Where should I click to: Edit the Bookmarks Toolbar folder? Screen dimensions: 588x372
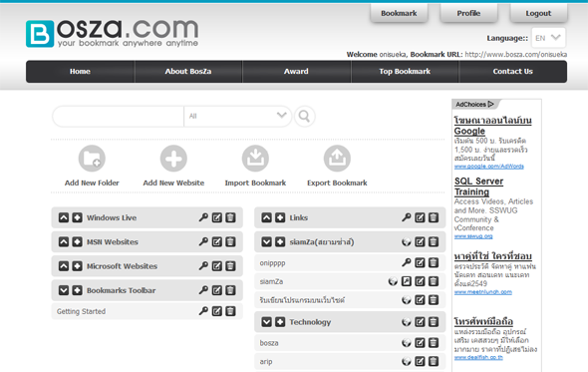[216, 290]
